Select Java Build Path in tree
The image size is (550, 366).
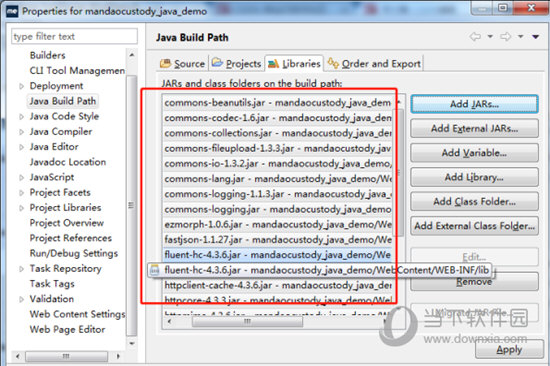(x=63, y=101)
